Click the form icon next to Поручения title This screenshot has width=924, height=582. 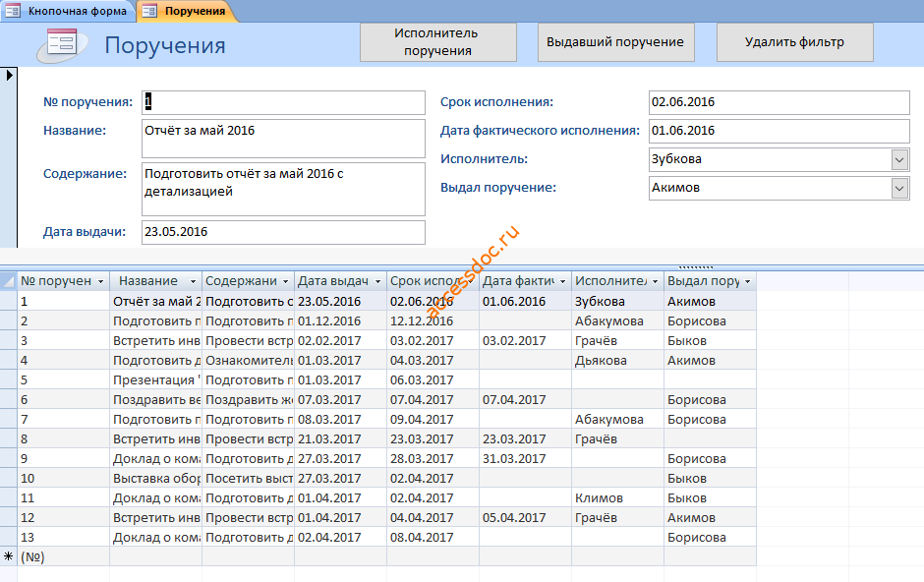[62, 45]
